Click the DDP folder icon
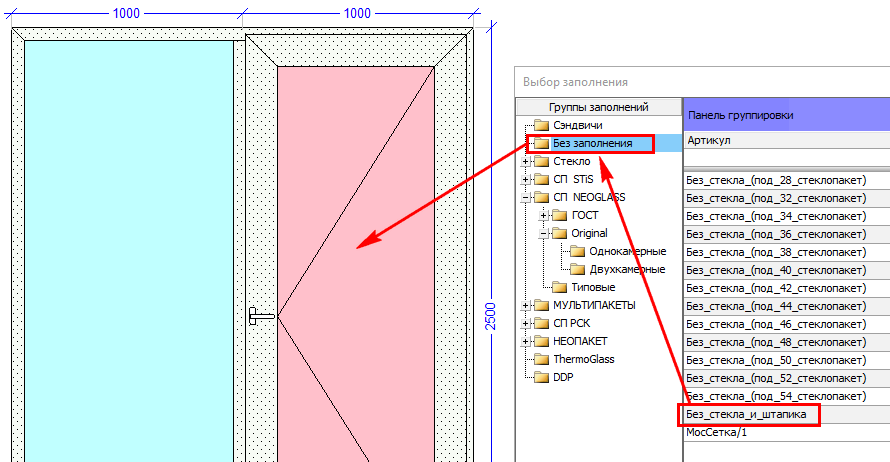This screenshot has height=462, width=890. point(542,377)
